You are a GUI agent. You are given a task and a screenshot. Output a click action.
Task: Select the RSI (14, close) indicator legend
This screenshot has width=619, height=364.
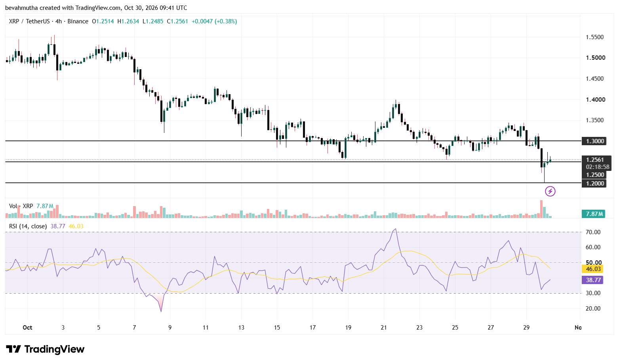(28, 226)
